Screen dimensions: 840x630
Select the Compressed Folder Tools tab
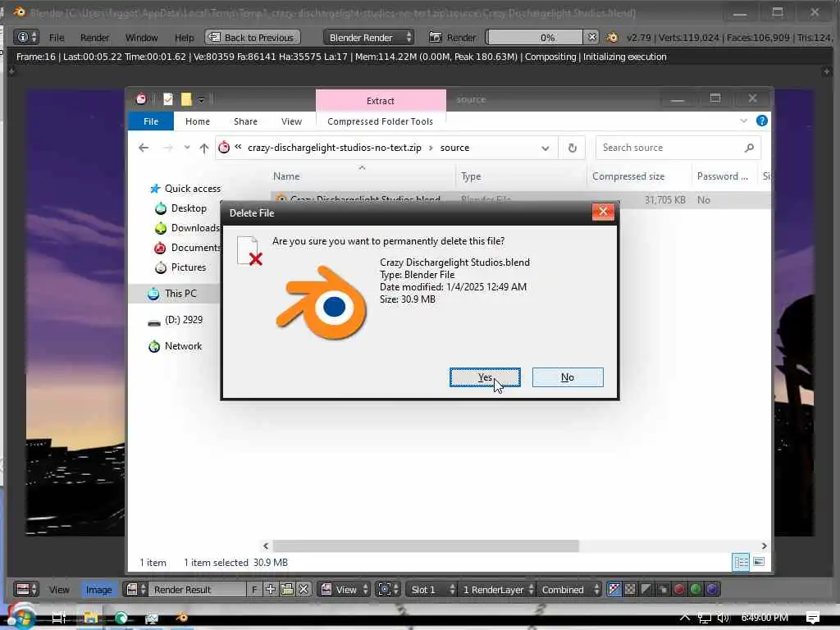381,121
